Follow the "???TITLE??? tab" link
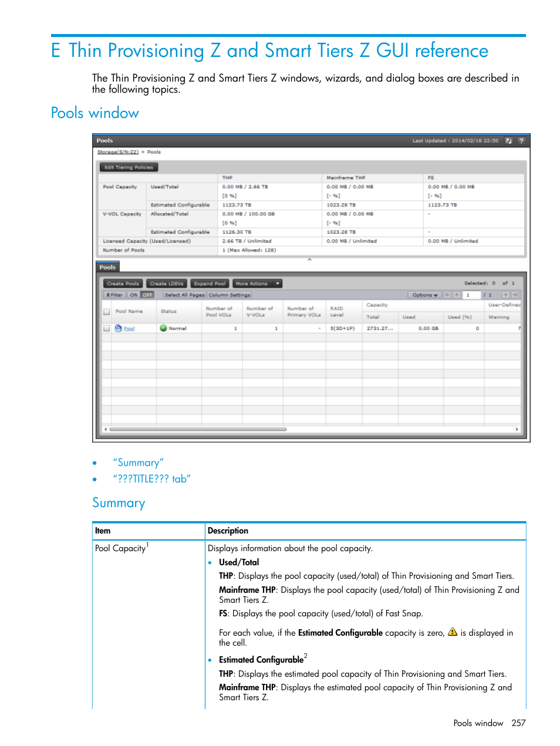Viewport: 560px width, 746px height. [152, 479]
